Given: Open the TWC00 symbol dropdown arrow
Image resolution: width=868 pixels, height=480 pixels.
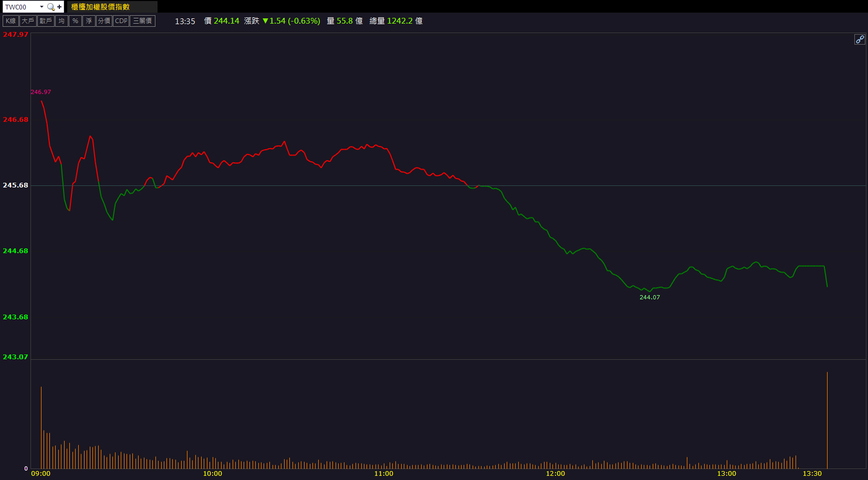Looking at the screenshot, I should pyautogui.click(x=41, y=7).
